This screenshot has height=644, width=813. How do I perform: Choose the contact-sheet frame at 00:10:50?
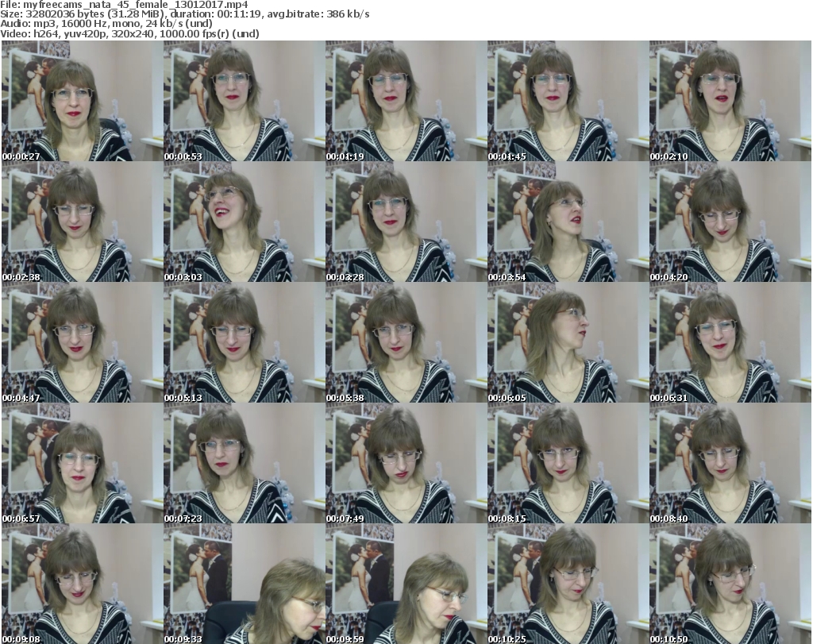point(730,584)
